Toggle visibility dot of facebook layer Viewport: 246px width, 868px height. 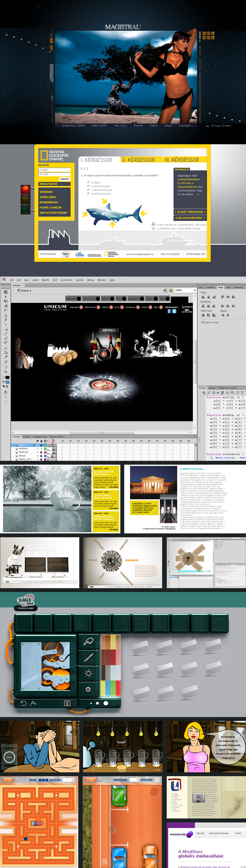pyautogui.click(x=38, y=453)
